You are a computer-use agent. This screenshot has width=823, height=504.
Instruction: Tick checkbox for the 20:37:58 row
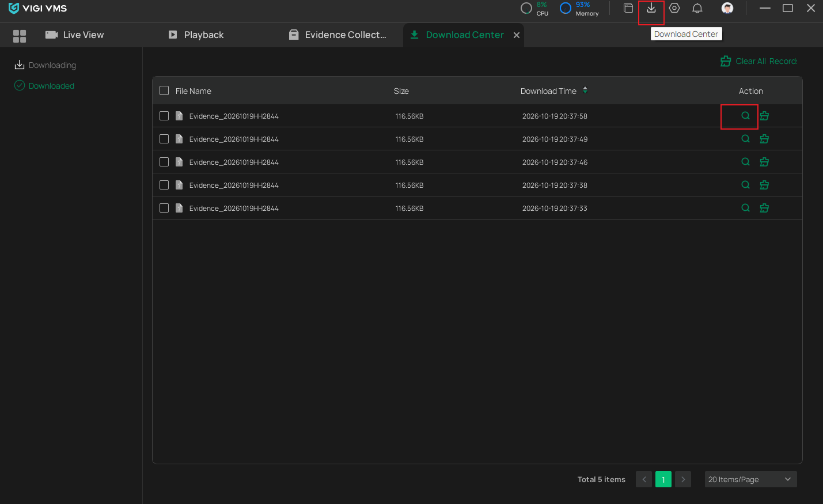tap(164, 116)
